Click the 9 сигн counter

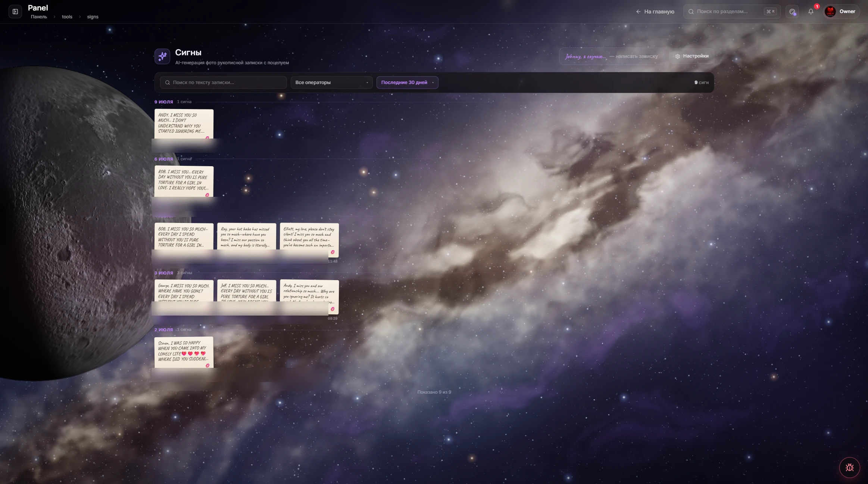coord(702,83)
